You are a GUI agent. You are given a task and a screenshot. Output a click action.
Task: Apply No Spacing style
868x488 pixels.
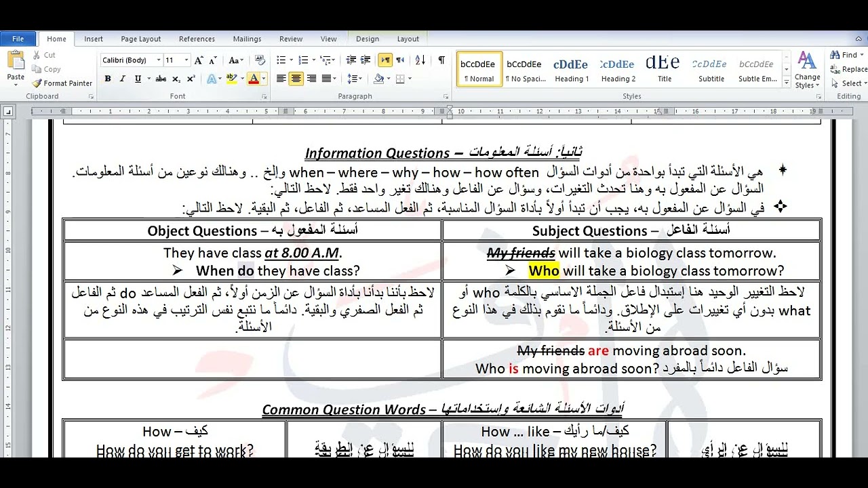click(526, 70)
